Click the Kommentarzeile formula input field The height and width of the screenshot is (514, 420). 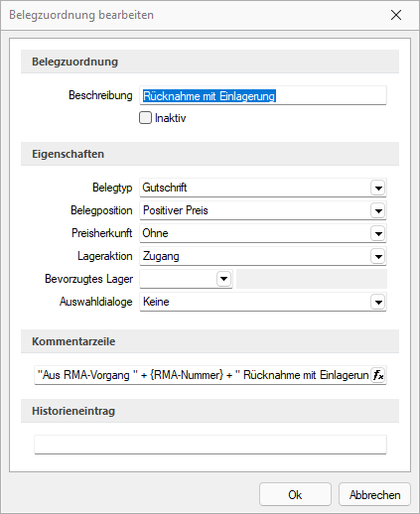pos(203,375)
